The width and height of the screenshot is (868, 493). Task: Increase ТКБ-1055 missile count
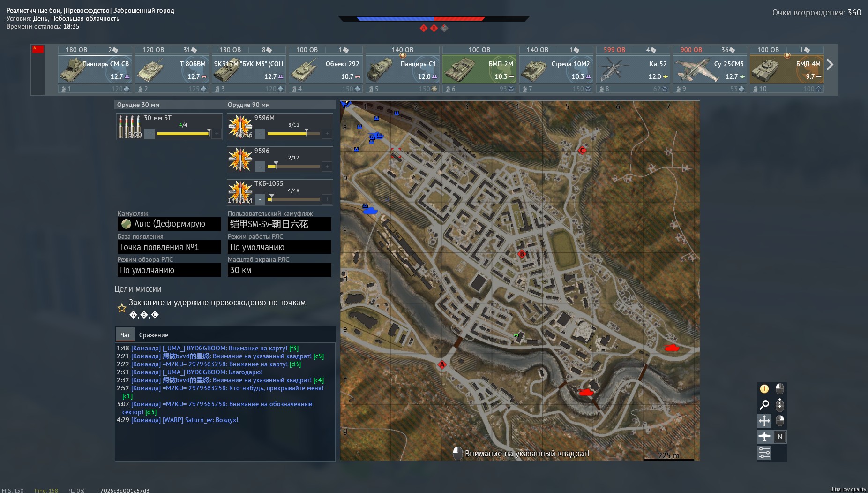coord(327,199)
